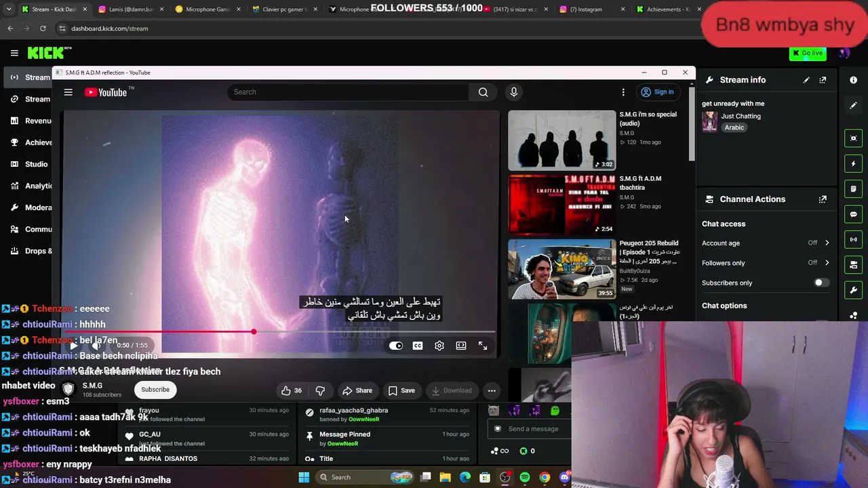Like the video with 36 likes
The image size is (868, 488).
click(x=292, y=390)
